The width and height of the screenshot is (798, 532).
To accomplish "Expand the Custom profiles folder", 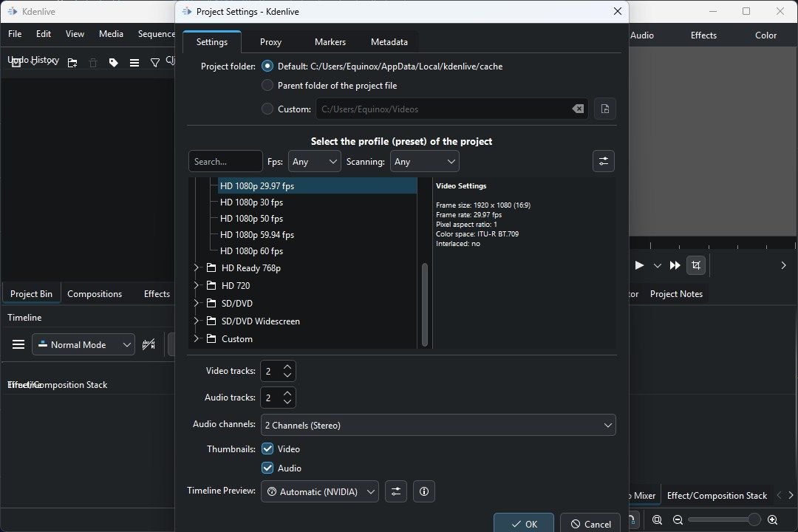I will tap(196, 339).
